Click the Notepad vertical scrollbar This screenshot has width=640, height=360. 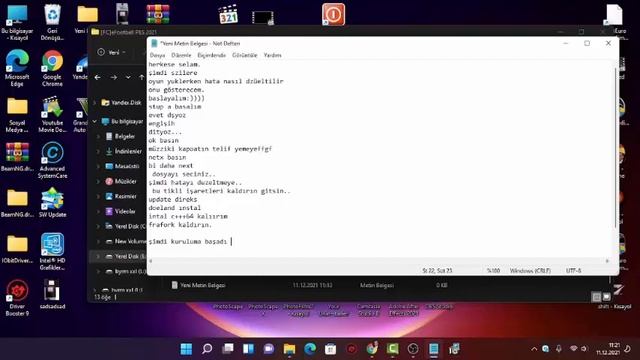point(616,149)
